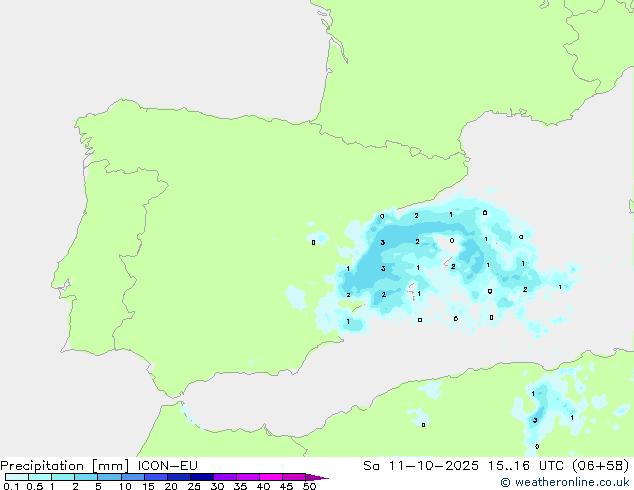This screenshot has height=490, width=634.
Task: Click the 15–20 mm legend color swatch
Action: coord(156,477)
